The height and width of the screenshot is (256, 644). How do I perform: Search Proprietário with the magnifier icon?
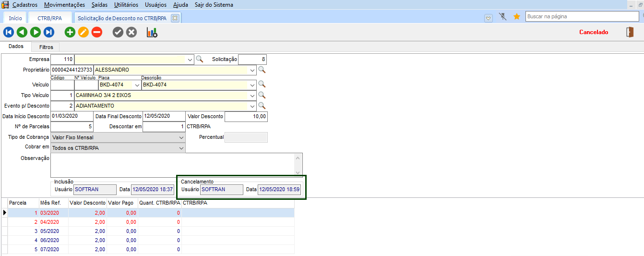(x=262, y=70)
